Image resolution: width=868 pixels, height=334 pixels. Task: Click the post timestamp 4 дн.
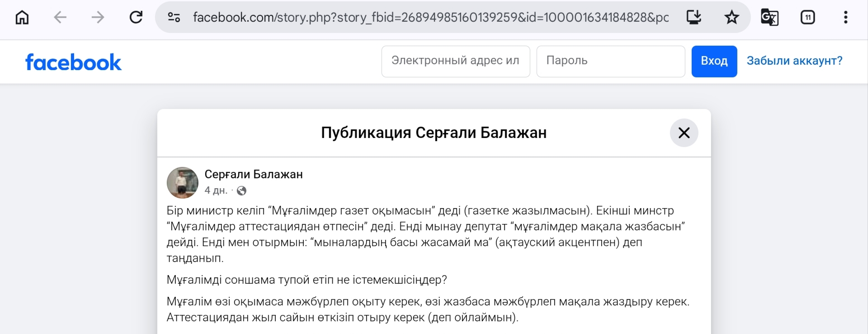(x=216, y=191)
